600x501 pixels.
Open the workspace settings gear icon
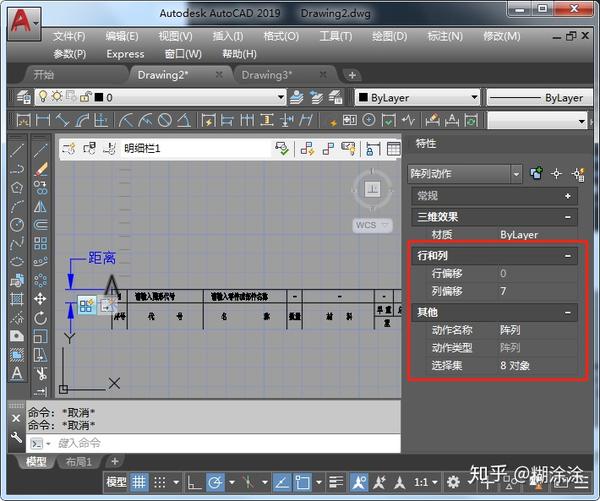pyautogui.click(x=453, y=482)
